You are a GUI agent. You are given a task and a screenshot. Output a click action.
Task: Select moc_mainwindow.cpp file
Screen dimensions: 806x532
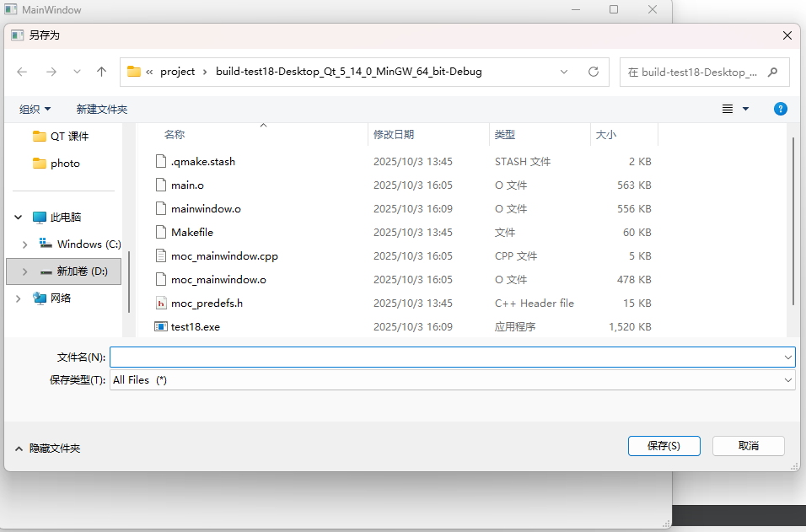[x=224, y=256]
